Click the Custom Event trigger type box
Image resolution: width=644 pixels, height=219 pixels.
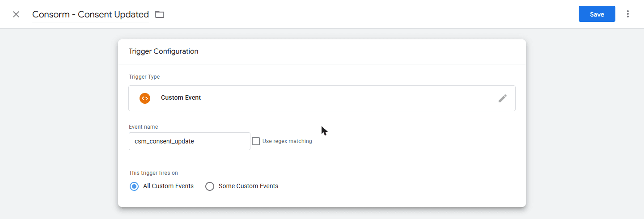(x=322, y=98)
